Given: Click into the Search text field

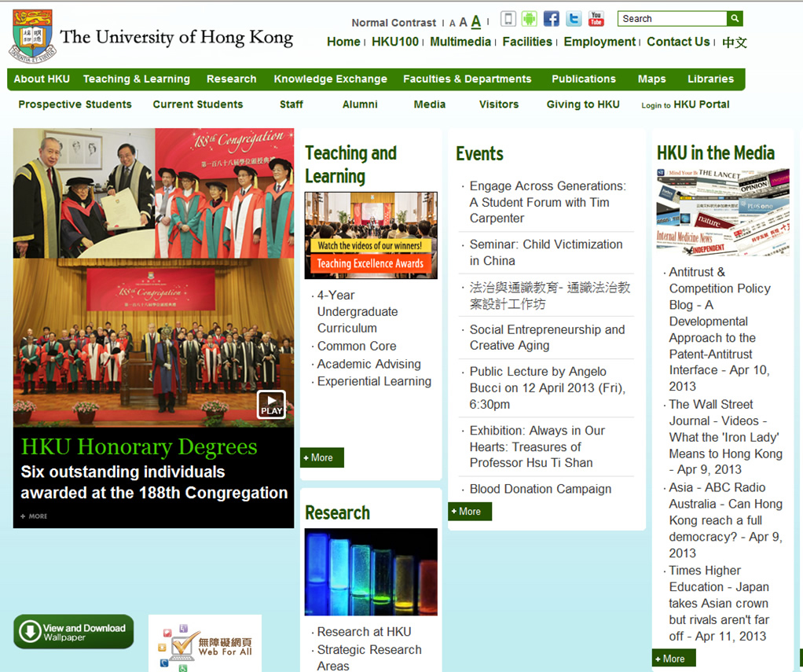Looking at the screenshot, I should pyautogui.click(x=672, y=19).
